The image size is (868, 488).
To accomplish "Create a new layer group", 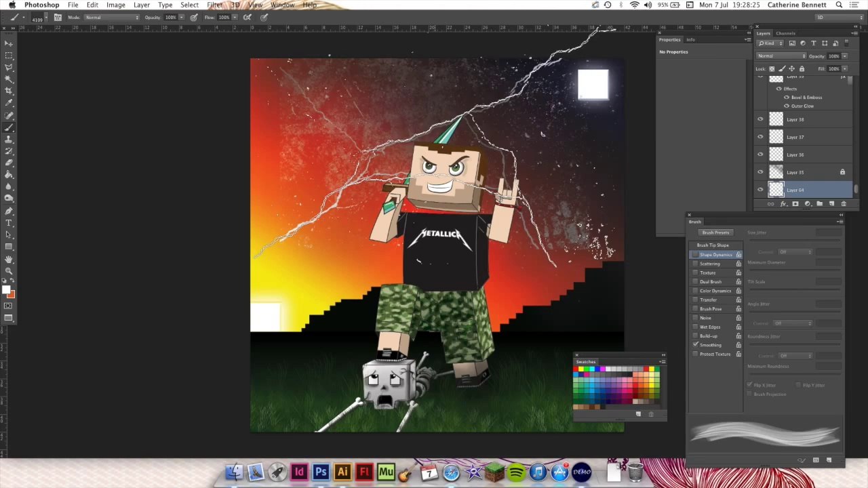I will coord(819,204).
